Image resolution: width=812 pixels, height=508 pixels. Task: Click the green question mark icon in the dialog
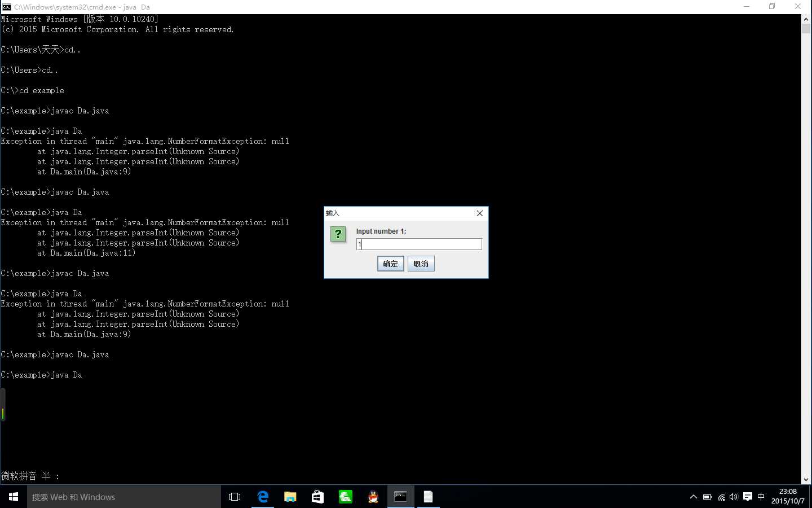pyautogui.click(x=338, y=234)
